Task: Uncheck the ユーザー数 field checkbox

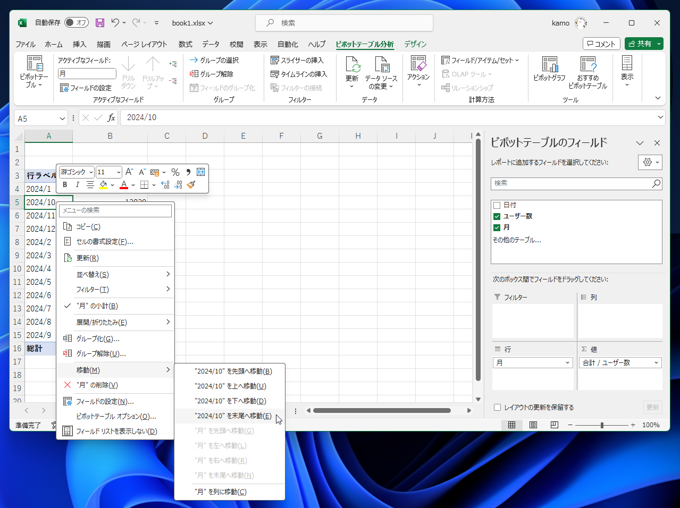Action: point(497,216)
